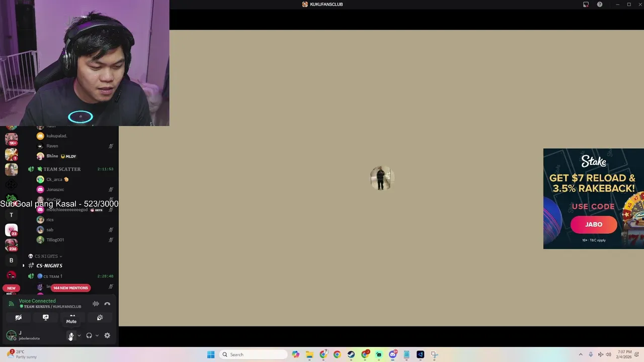Select user Ck_arca in voice list

(x=54, y=179)
